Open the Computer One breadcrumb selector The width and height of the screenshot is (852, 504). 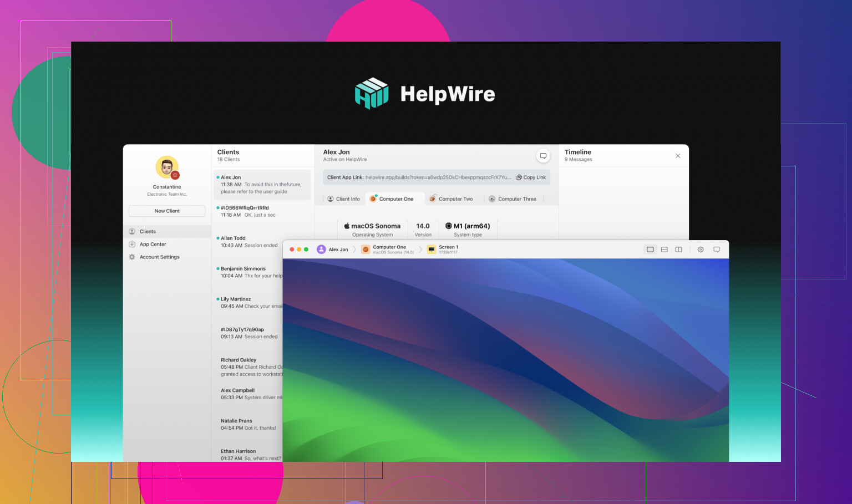[388, 250]
